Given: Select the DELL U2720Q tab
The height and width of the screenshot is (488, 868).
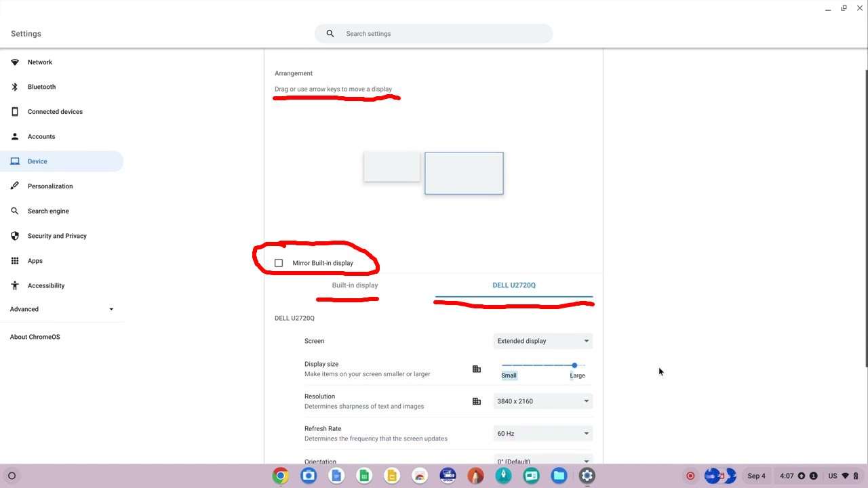Looking at the screenshot, I should 513,285.
